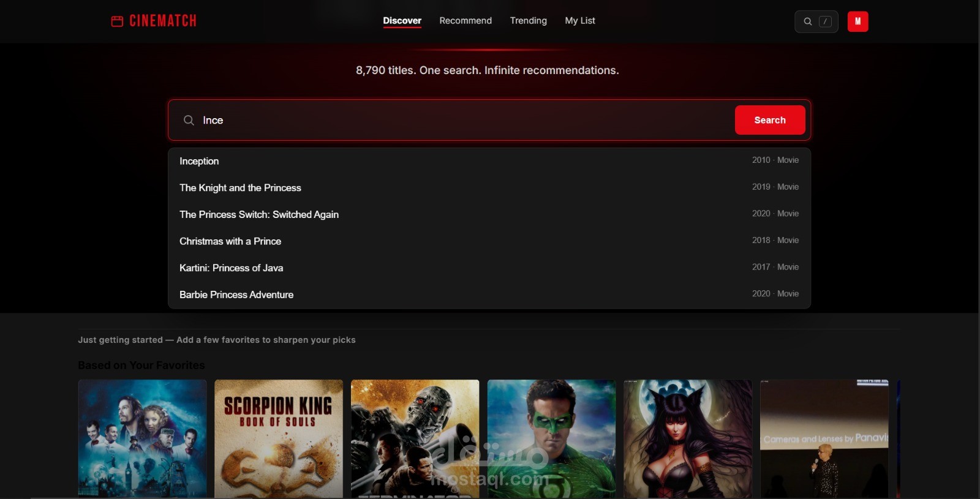Image resolution: width=980 pixels, height=499 pixels.
Task: Click the CineMatch logo icon
Action: [117, 21]
